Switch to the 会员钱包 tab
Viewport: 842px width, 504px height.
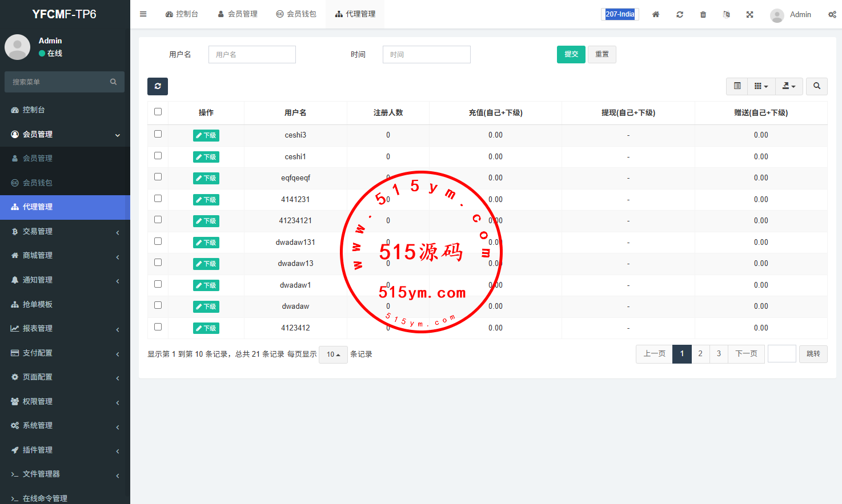296,14
